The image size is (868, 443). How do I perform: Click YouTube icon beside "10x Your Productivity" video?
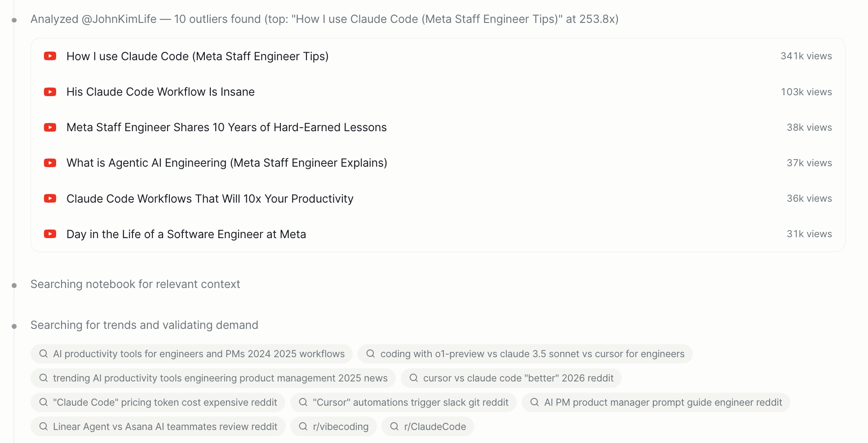pyautogui.click(x=50, y=198)
